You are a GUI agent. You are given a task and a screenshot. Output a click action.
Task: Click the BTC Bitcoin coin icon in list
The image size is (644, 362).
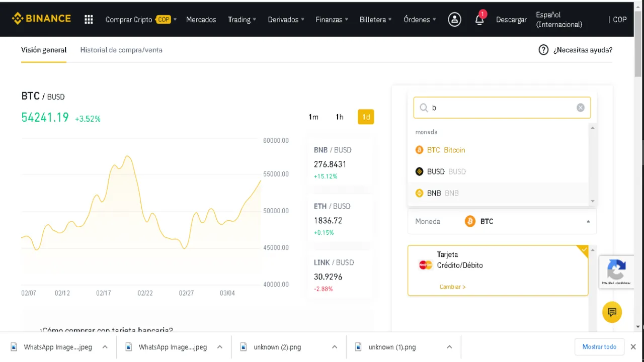click(x=419, y=150)
